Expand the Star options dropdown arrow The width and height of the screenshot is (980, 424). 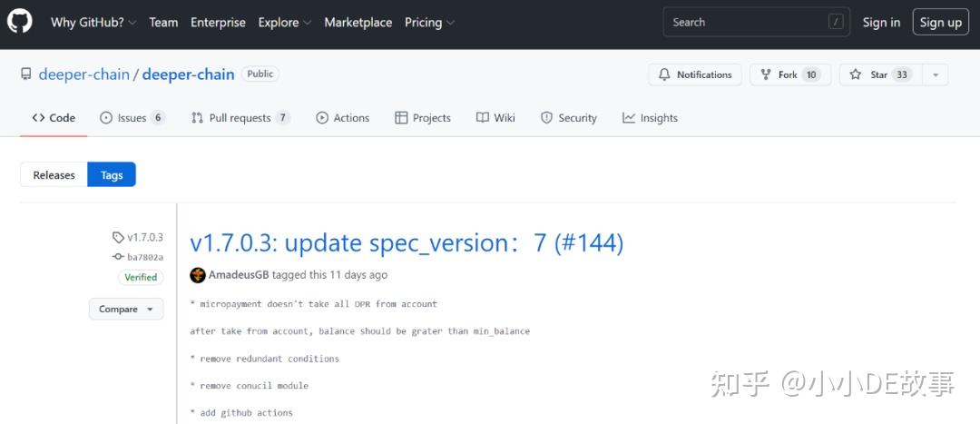point(936,74)
